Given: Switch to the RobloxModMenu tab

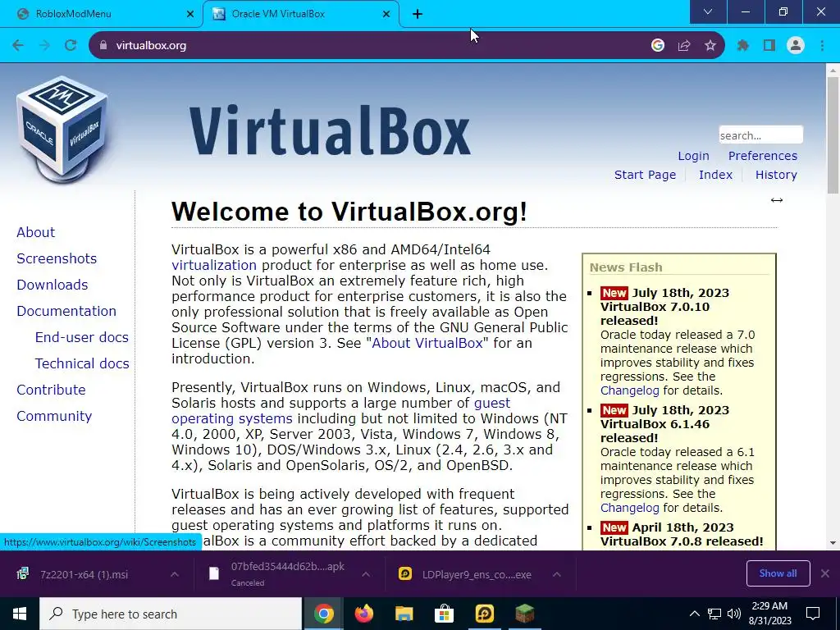Looking at the screenshot, I should pyautogui.click(x=102, y=14).
